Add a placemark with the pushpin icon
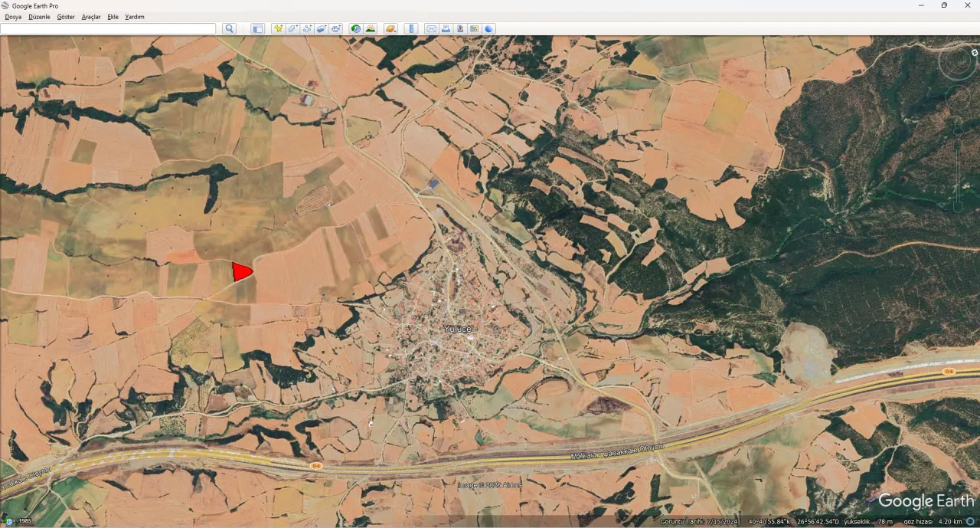980x528 pixels. coord(278,28)
